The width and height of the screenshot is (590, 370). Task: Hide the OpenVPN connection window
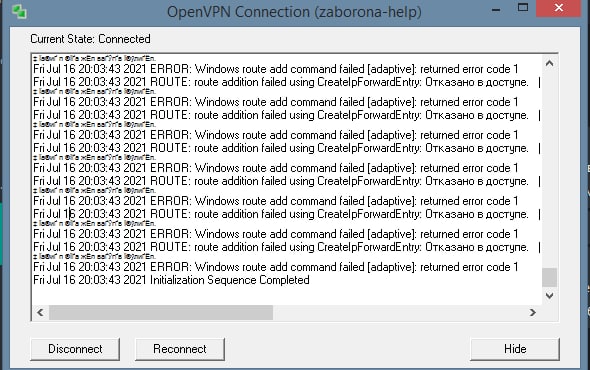coord(515,349)
